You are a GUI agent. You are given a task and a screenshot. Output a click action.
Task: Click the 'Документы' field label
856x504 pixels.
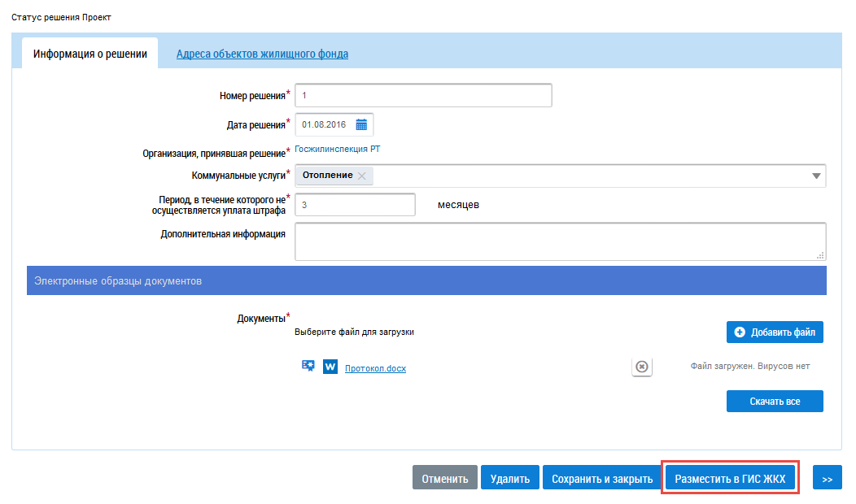tap(261, 318)
